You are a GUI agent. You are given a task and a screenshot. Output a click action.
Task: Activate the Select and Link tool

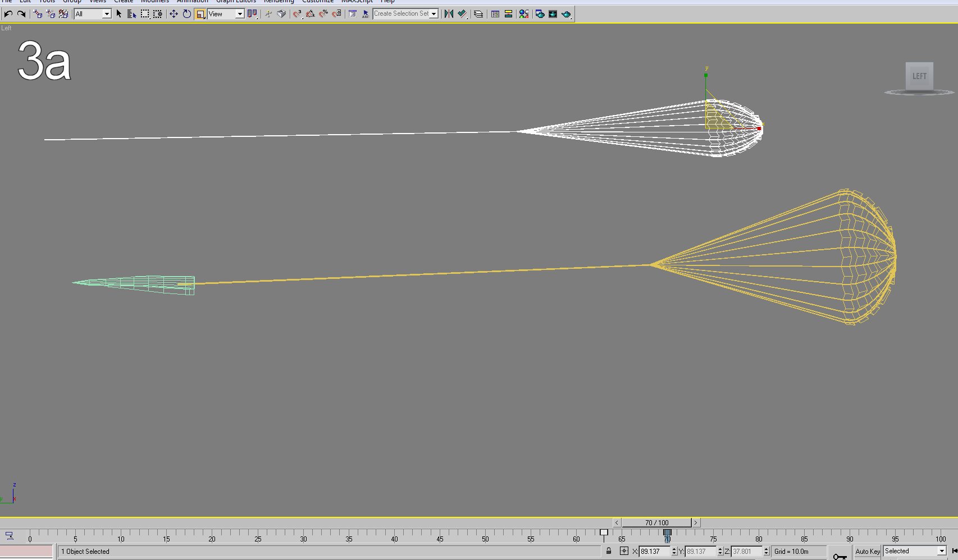coord(38,14)
